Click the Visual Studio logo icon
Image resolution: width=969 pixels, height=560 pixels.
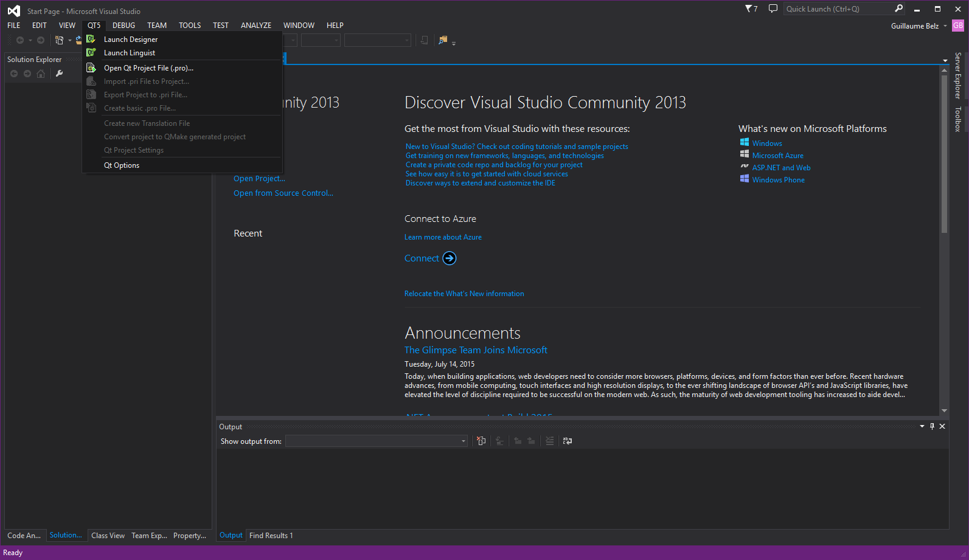pos(13,11)
